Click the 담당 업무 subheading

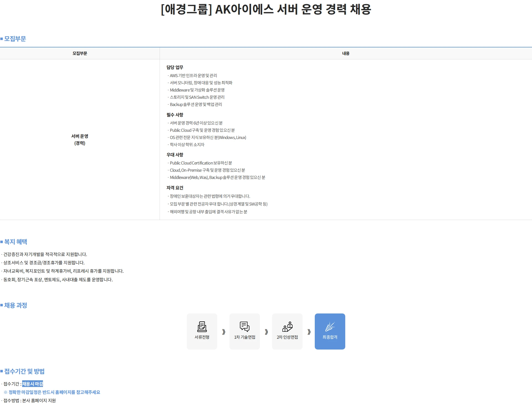click(x=175, y=67)
